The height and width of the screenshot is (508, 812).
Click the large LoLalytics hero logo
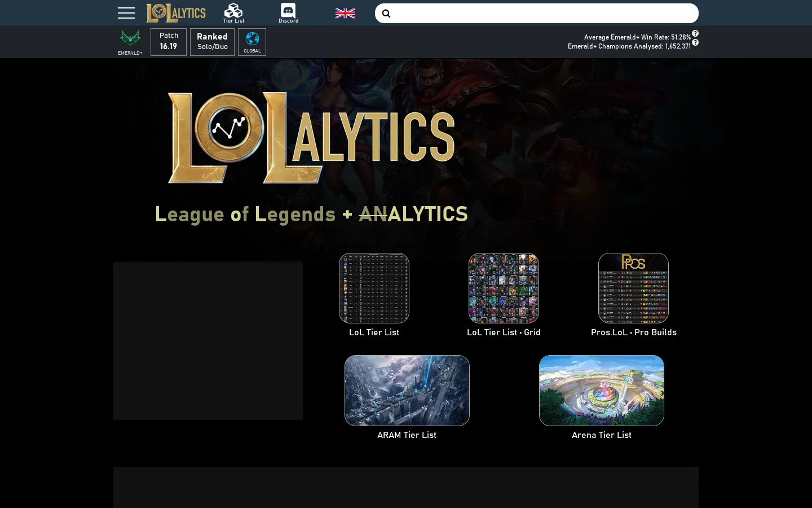pos(311,138)
